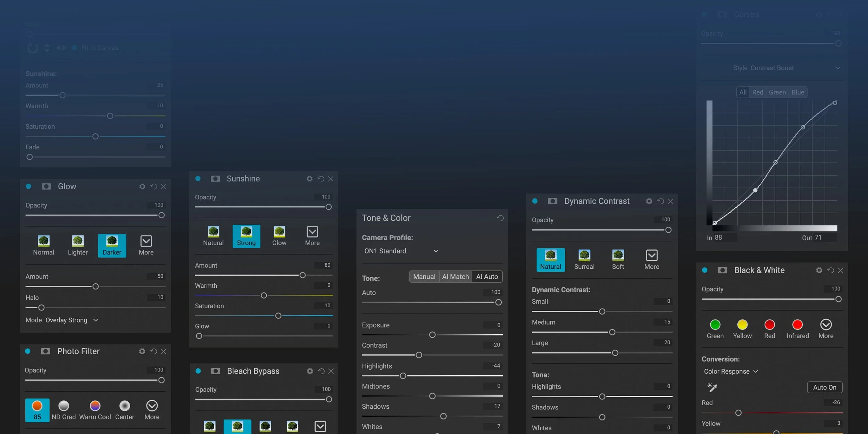Open Conversion Color Response dropdown
The height and width of the screenshot is (434, 868).
[x=731, y=372]
